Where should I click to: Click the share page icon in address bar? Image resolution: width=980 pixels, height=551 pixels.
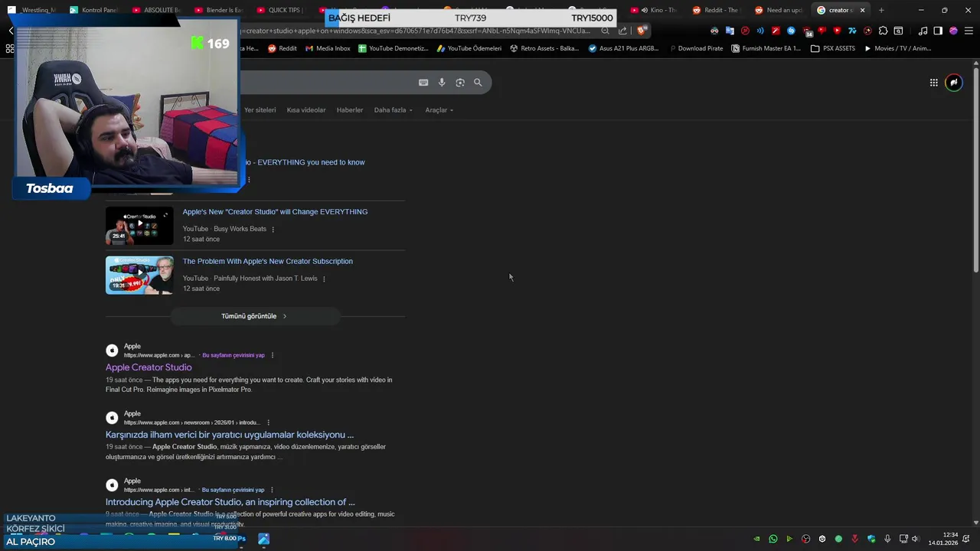click(622, 31)
